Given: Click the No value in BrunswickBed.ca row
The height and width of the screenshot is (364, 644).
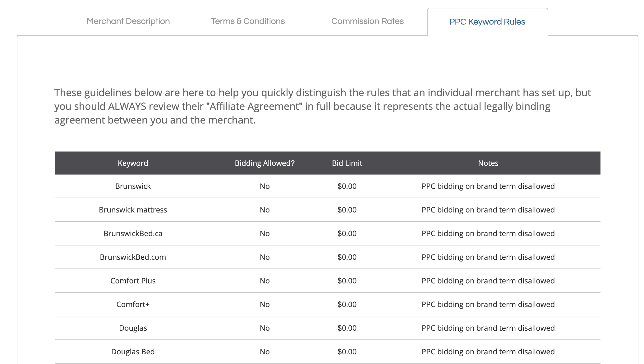Looking at the screenshot, I should [264, 233].
